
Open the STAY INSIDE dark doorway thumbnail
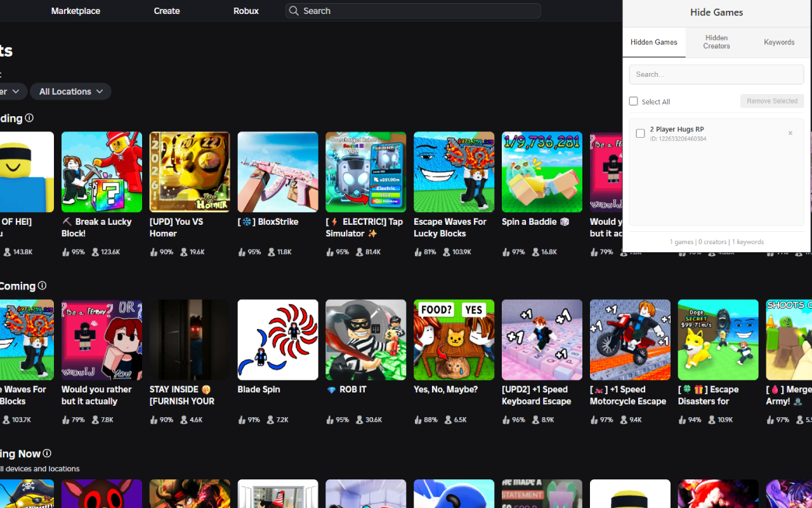(x=190, y=340)
